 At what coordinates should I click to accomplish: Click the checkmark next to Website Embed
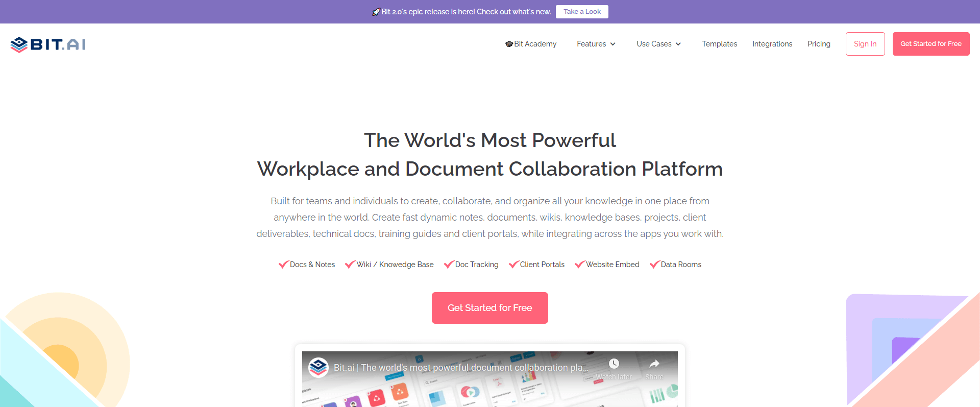click(x=580, y=265)
